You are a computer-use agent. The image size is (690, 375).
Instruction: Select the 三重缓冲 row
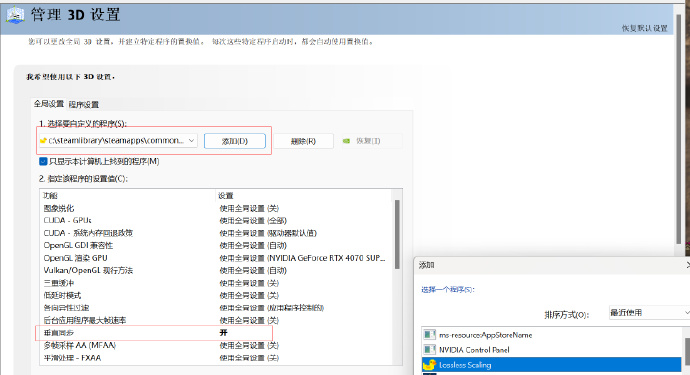click(216, 283)
